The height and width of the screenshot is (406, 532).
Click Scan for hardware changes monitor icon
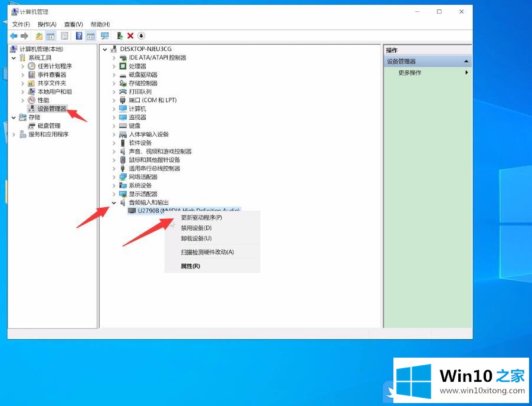click(104, 35)
